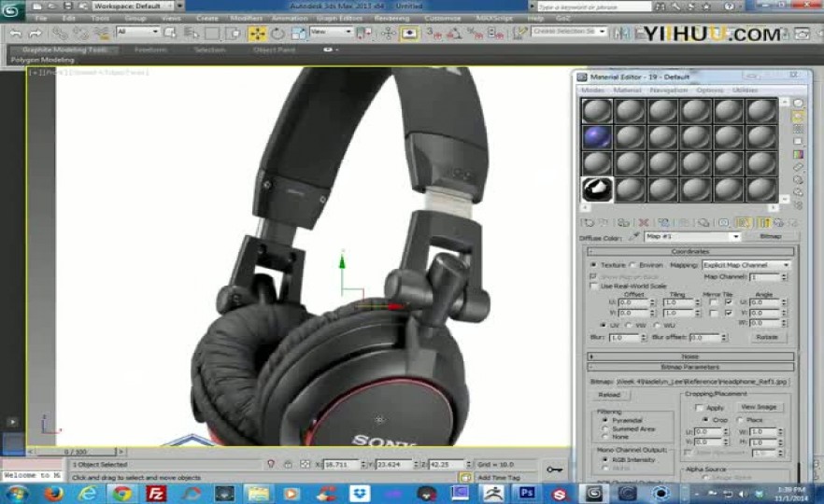Viewport: 824px width, 504px height.
Task: Open the All selection filter dropdown
Action: (x=137, y=32)
